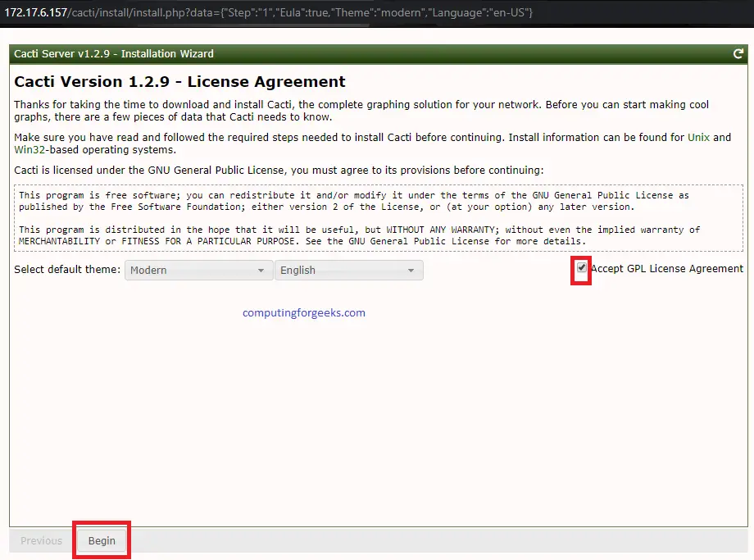This screenshot has height=560, width=754.
Task: Click the sentence 'Cacti is licensed under the GNU'
Action: [x=279, y=171]
